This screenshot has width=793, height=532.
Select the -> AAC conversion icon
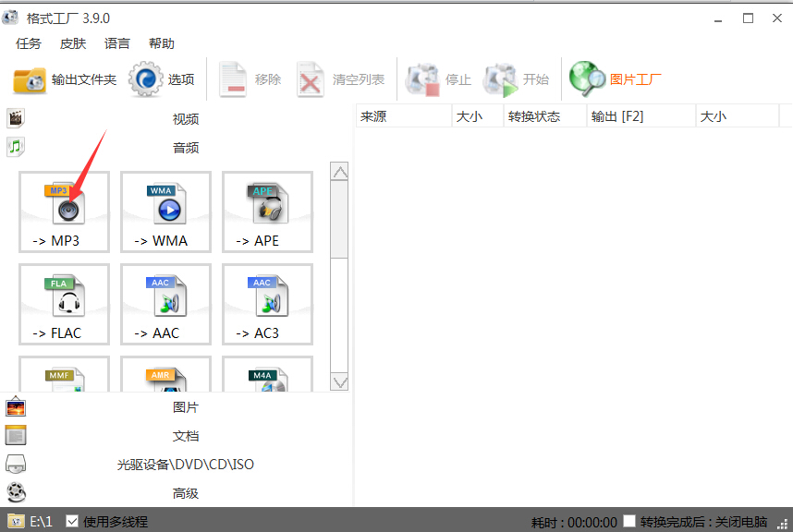tap(165, 304)
